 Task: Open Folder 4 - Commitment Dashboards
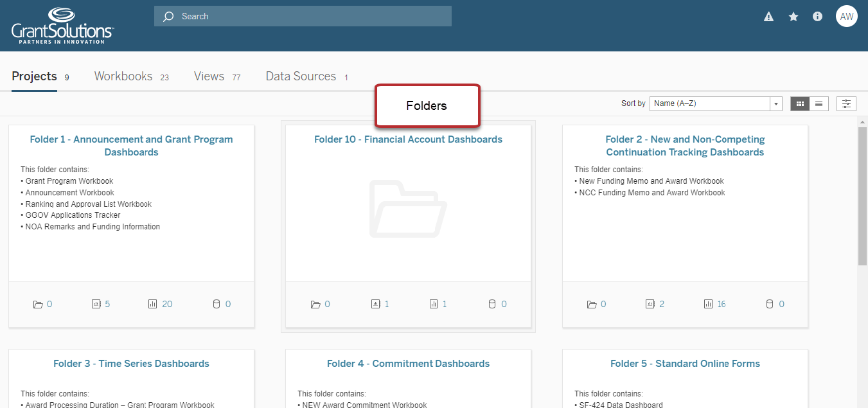408,364
